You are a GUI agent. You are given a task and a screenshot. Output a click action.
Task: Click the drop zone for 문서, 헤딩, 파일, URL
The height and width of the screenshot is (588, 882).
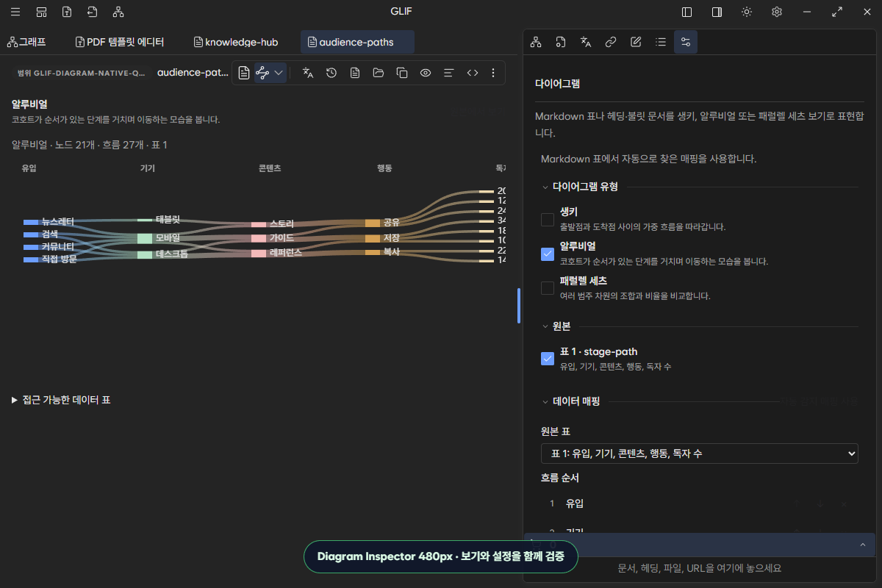pyautogui.click(x=699, y=568)
